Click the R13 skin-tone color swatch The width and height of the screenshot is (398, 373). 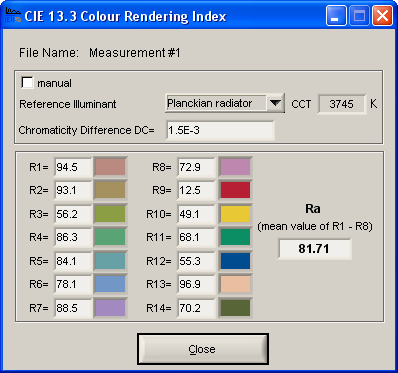tap(235, 284)
